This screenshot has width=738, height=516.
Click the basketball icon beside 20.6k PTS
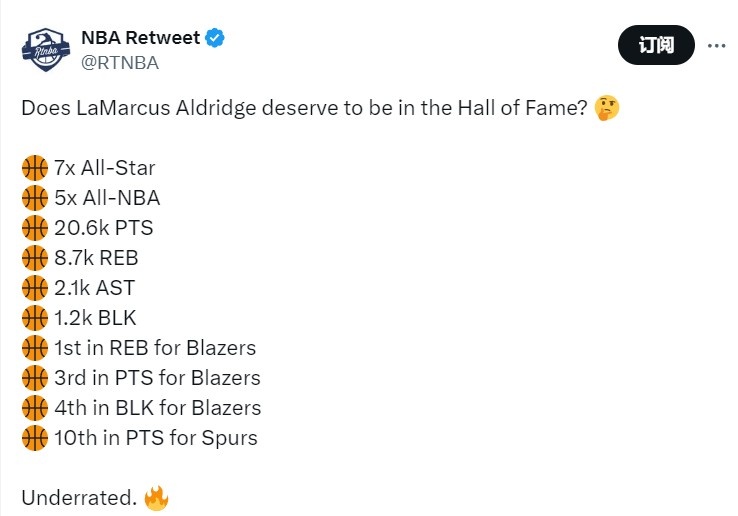coord(34,228)
